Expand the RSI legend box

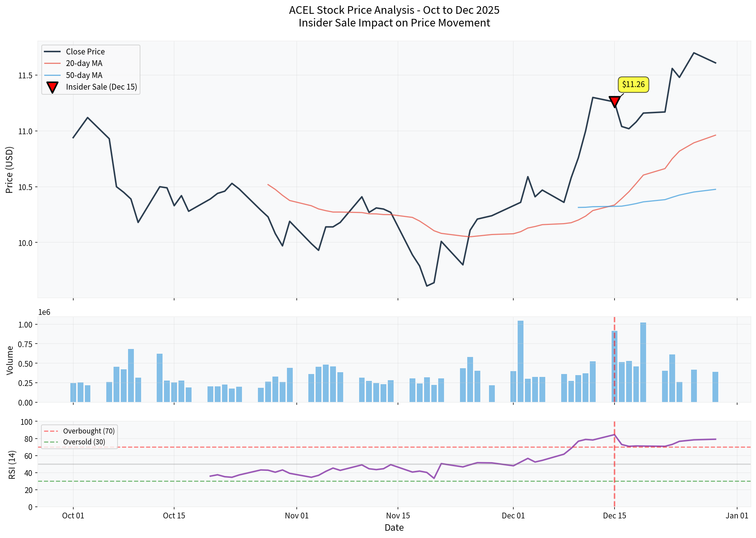click(79, 436)
